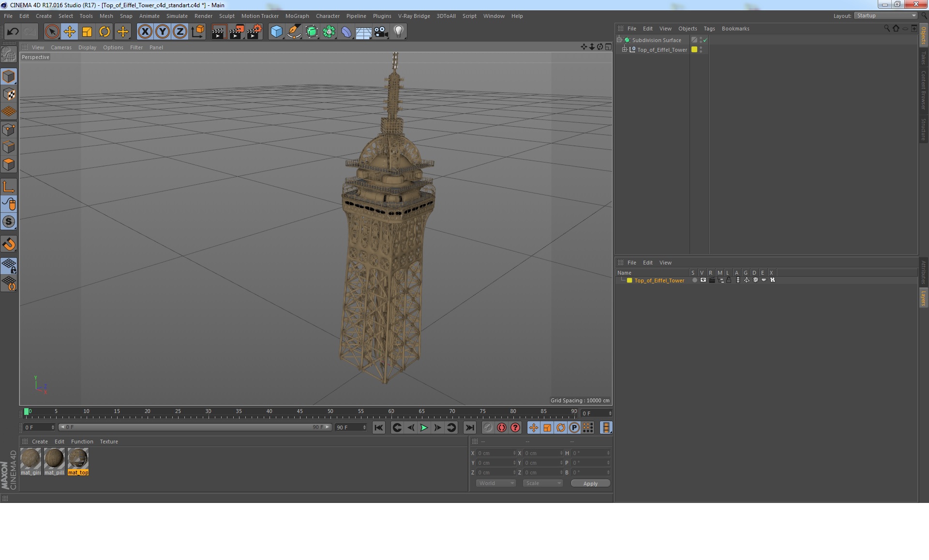The height and width of the screenshot is (560, 929).
Task: Select the Move tool
Action: coord(69,32)
